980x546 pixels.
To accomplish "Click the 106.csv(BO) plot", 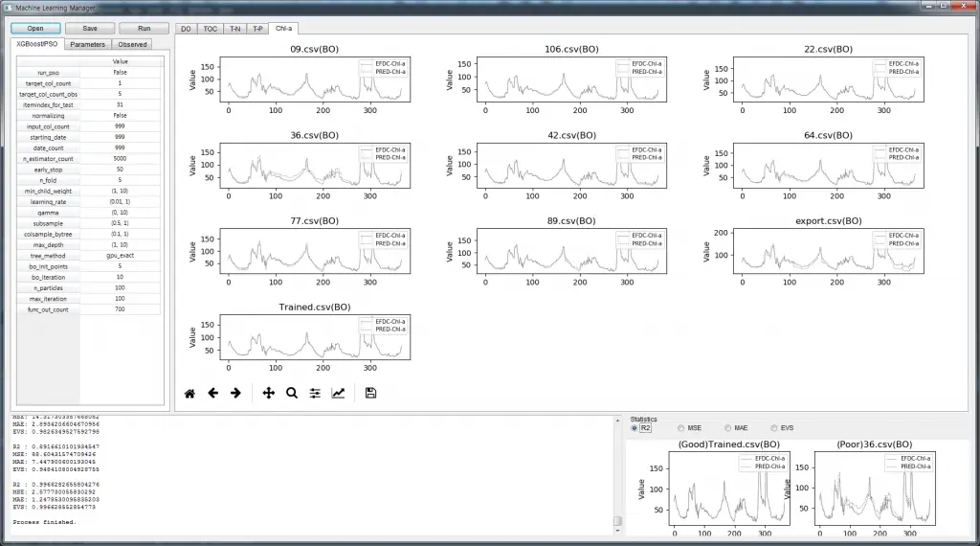I will point(571,80).
